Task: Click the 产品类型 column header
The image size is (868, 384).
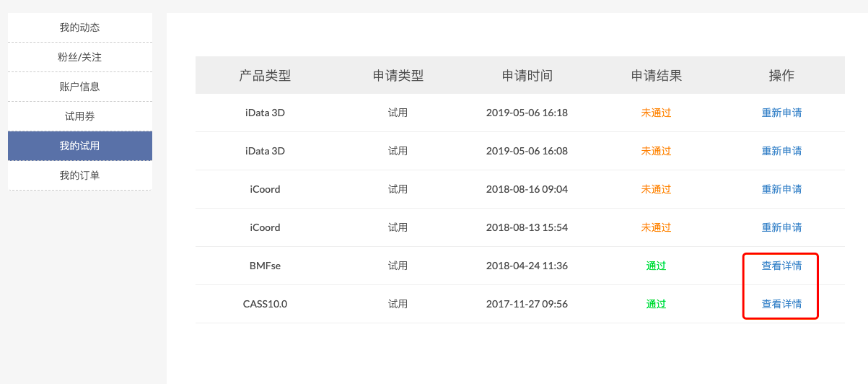Action: [x=265, y=76]
